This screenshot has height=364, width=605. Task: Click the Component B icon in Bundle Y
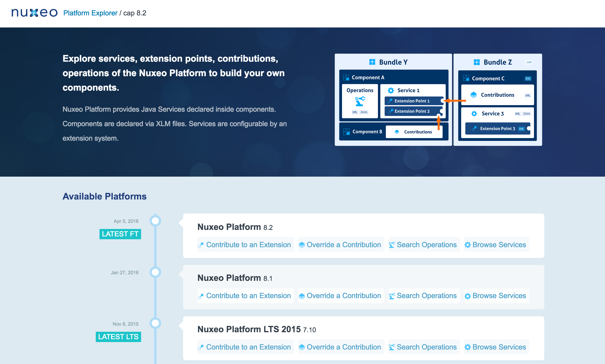coord(346,132)
